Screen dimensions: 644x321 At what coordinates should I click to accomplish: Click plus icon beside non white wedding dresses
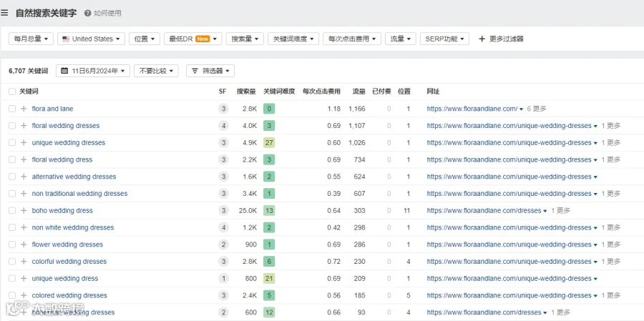[24, 227]
